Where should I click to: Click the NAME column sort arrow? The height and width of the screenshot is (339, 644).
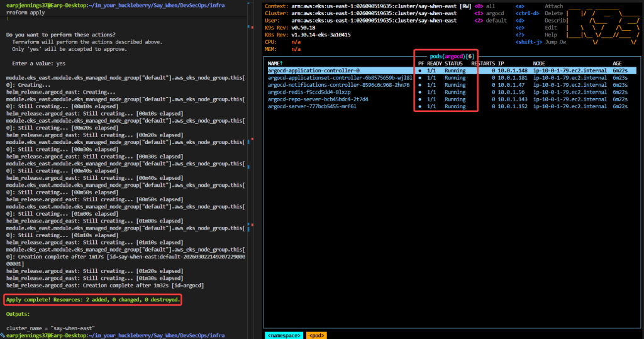pyautogui.click(x=281, y=64)
